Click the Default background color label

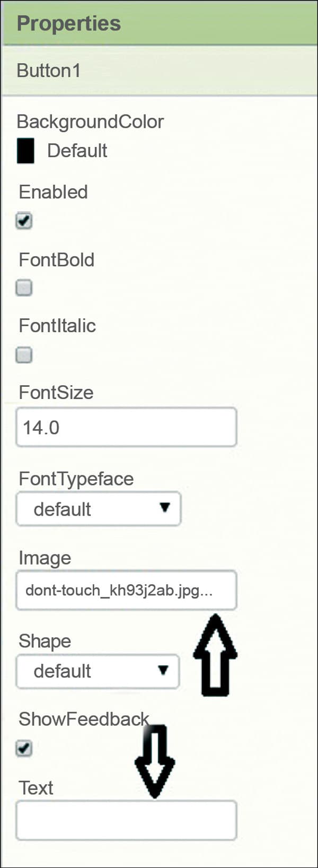pos(77,151)
